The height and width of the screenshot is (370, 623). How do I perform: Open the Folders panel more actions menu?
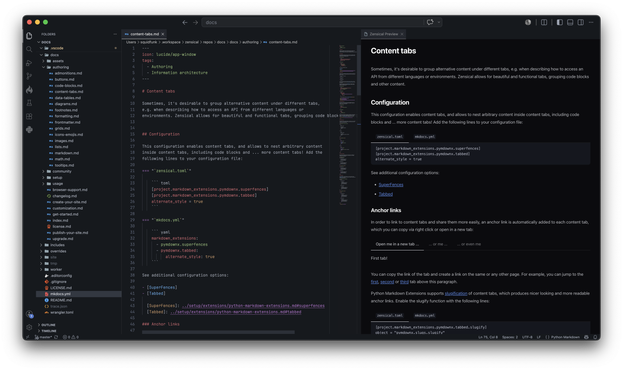[x=115, y=34]
